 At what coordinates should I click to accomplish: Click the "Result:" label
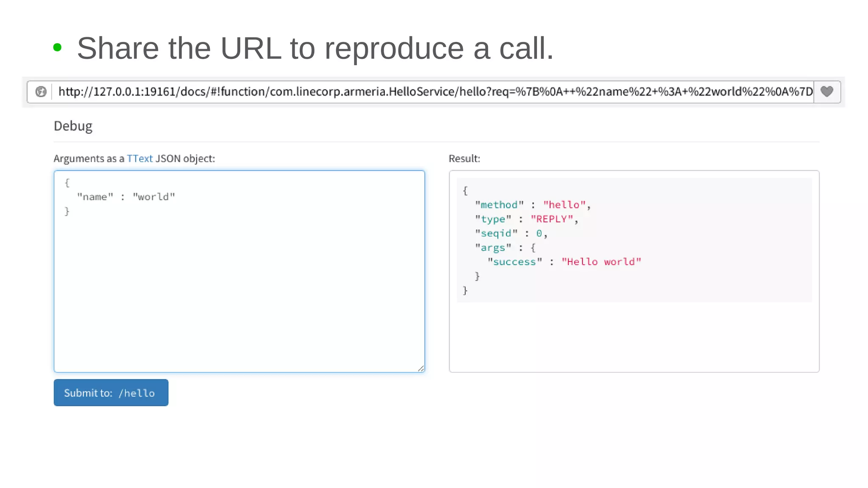coord(465,158)
